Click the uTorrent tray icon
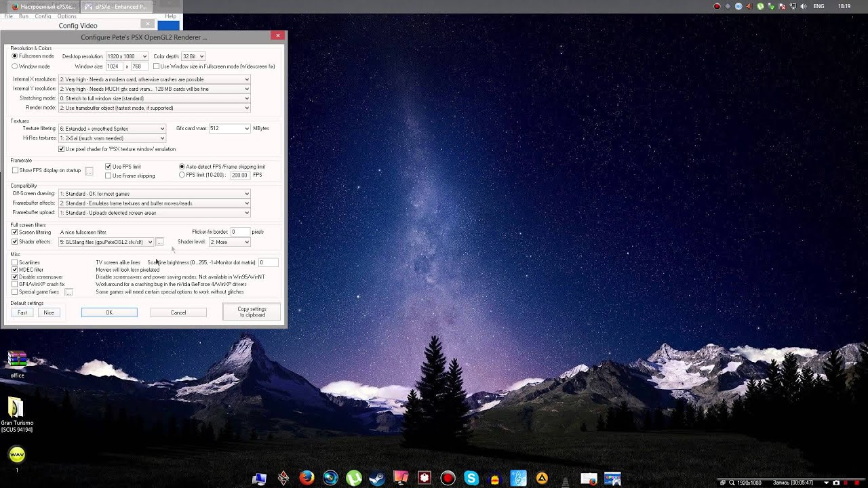The image size is (868, 488). pos(760,6)
